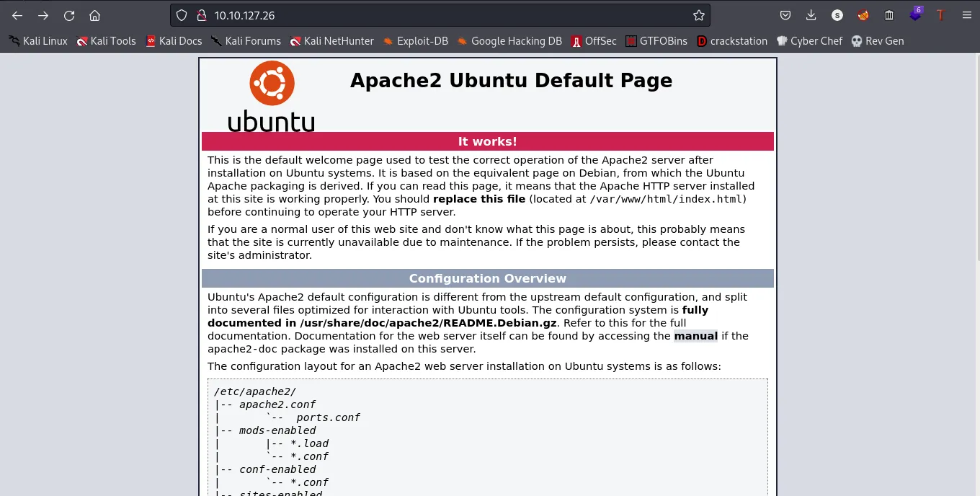Viewport: 980px width, 496px height.
Task: Open the Exploit-DB bookmark
Action: tap(415, 41)
